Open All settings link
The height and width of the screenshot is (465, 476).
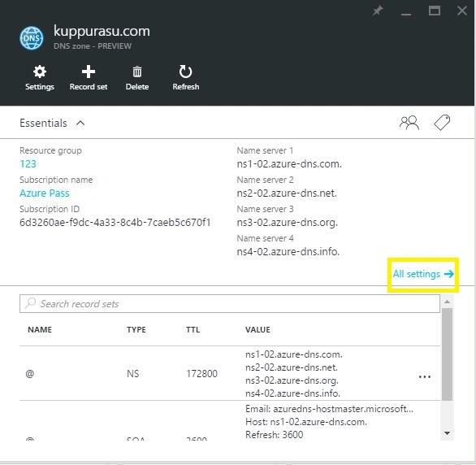[x=423, y=274]
